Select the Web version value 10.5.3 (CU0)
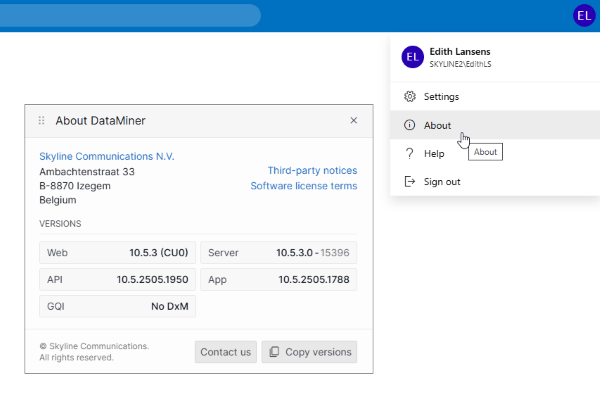The image size is (600, 395). (x=159, y=253)
